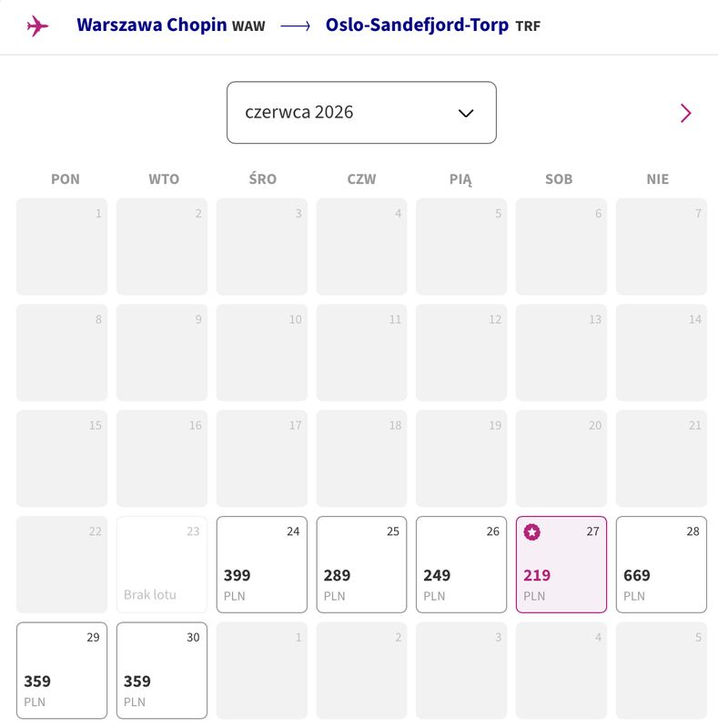
Task: Select June 24 fare 399 PLN
Action: (262, 564)
